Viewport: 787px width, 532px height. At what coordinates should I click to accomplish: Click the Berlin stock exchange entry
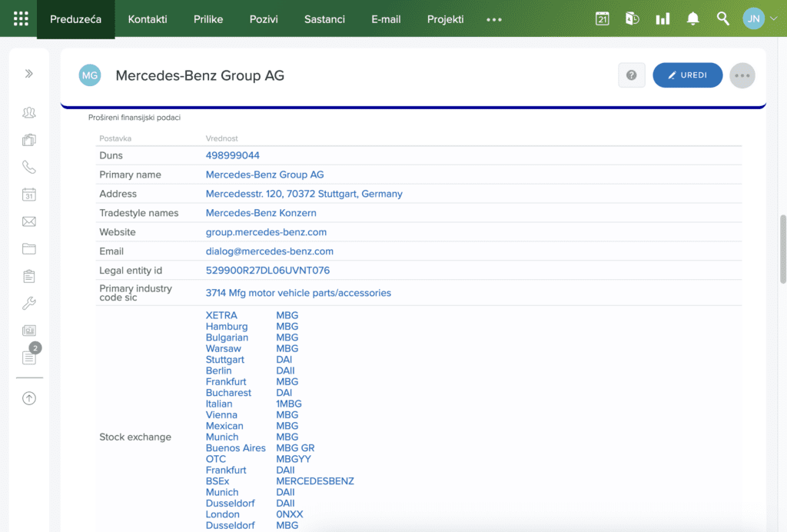pos(219,371)
